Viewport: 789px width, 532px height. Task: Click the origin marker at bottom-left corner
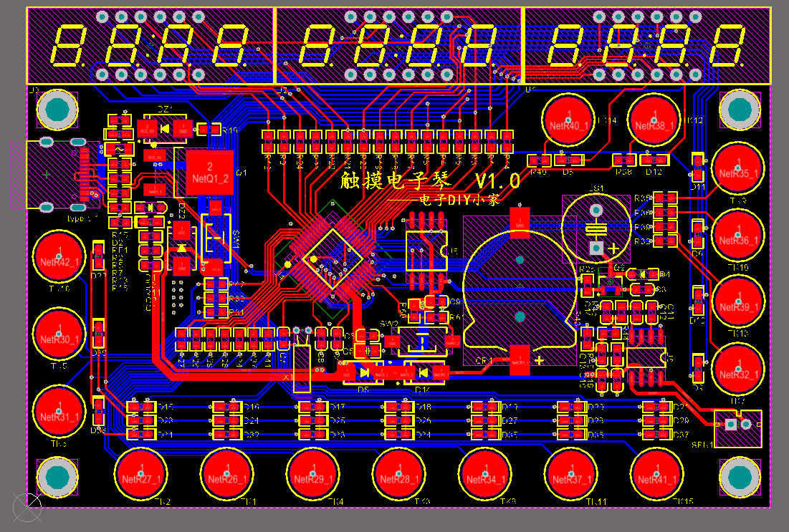tap(27, 507)
